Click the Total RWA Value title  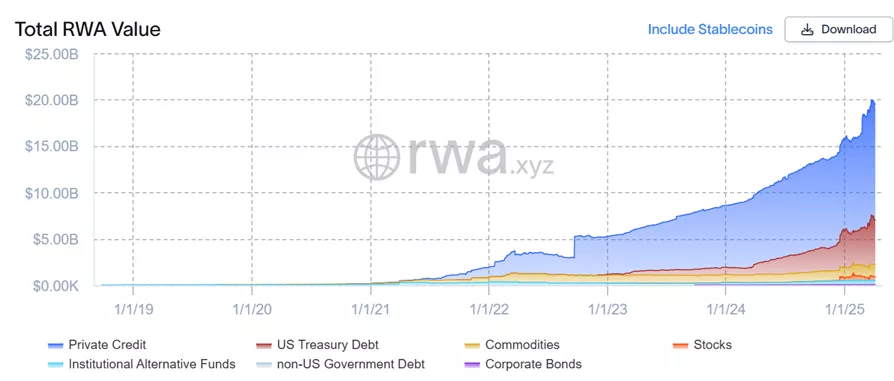coord(87,29)
